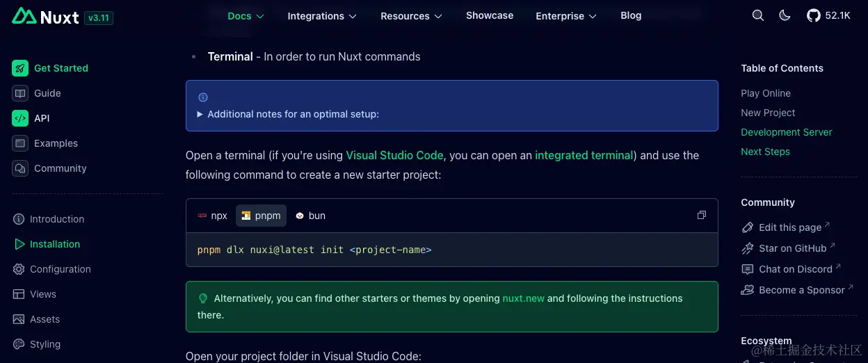Switch to the pnpm tab
The image size is (868, 363).
click(261, 216)
